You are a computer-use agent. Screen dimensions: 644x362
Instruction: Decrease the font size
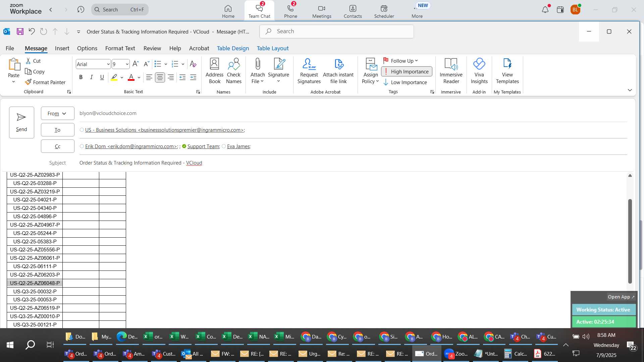147,64
